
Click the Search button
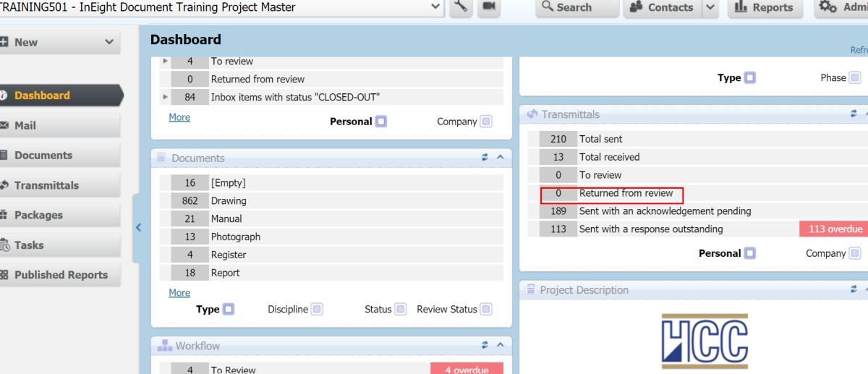(577, 7)
